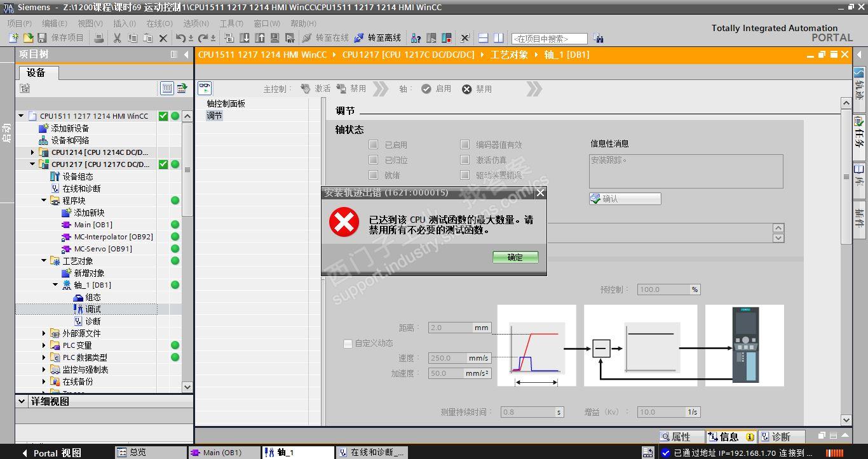Enable the 自定义动态 checkbox
The height and width of the screenshot is (459, 868).
[348, 343]
